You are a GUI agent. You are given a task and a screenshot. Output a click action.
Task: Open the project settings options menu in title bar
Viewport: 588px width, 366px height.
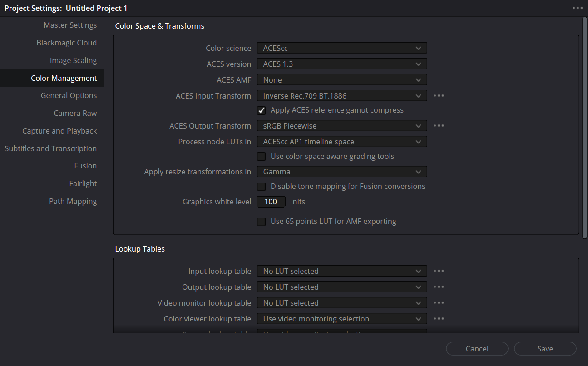pos(577,8)
